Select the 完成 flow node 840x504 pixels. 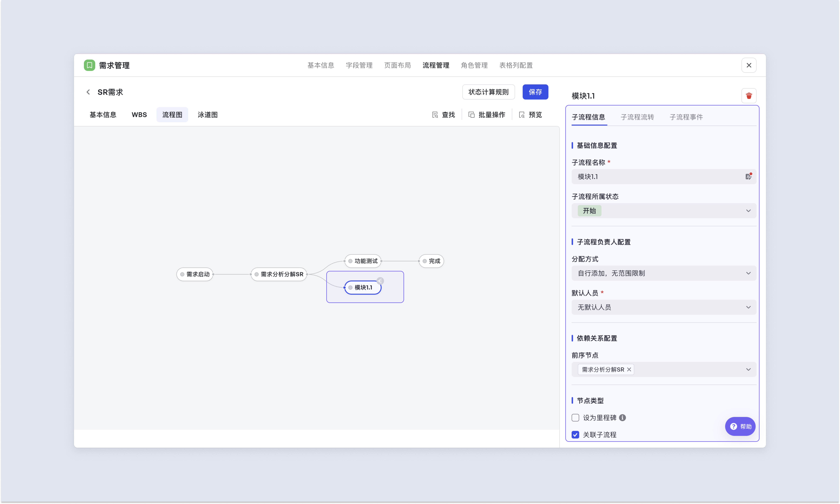pyautogui.click(x=431, y=261)
